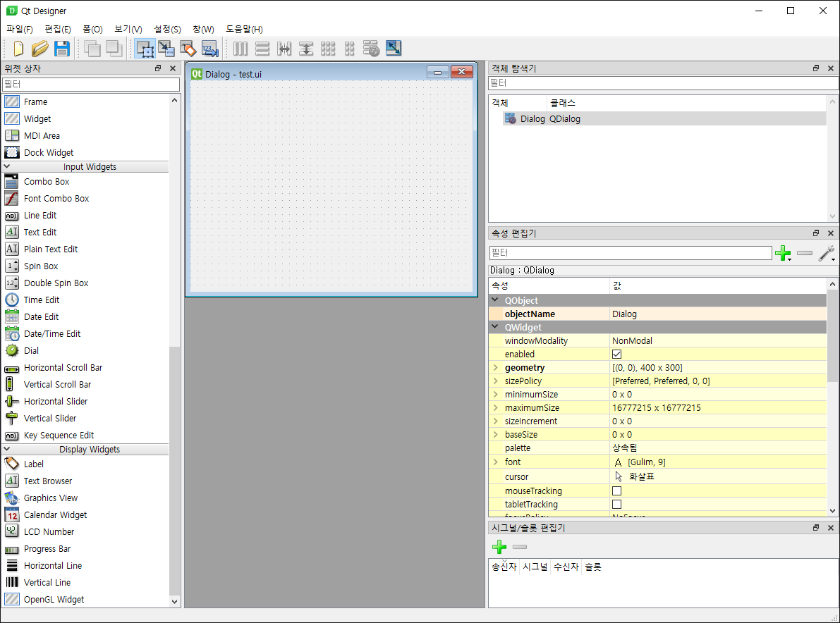Click the property editor scrollbar thumb
Viewport: 840px width, 623px height.
point(832,336)
